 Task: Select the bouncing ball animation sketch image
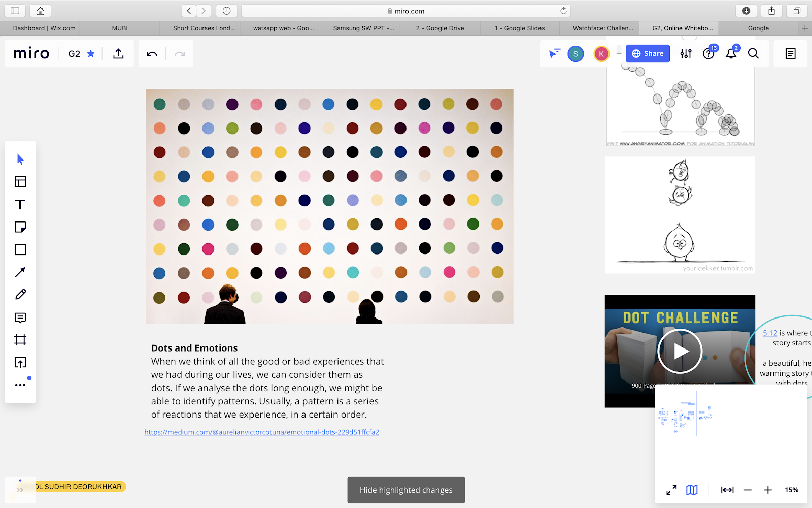pyautogui.click(x=680, y=107)
